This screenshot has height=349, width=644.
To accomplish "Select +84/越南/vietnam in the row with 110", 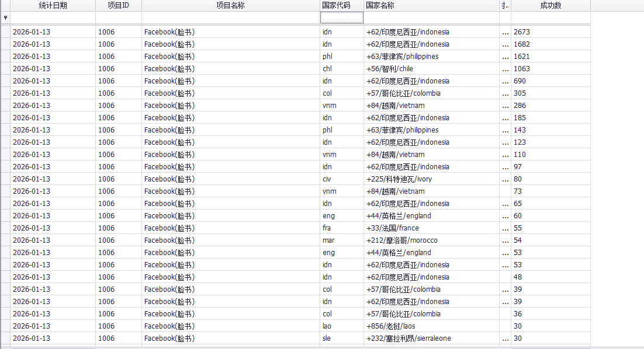I will (x=431, y=155).
